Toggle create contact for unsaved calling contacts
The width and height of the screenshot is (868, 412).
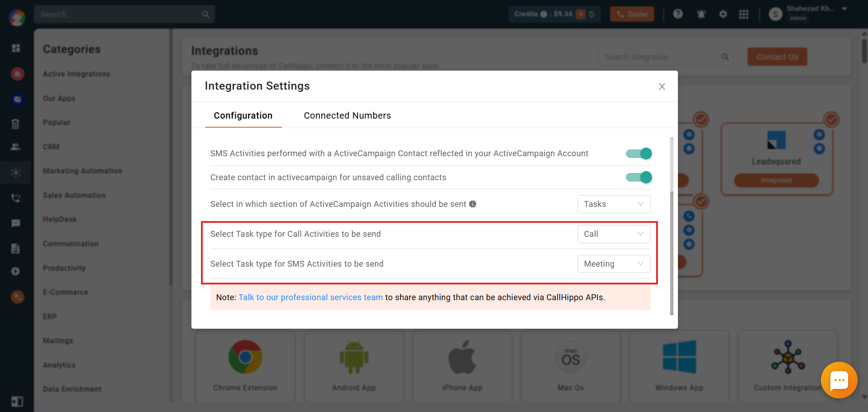click(x=639, y=177)
